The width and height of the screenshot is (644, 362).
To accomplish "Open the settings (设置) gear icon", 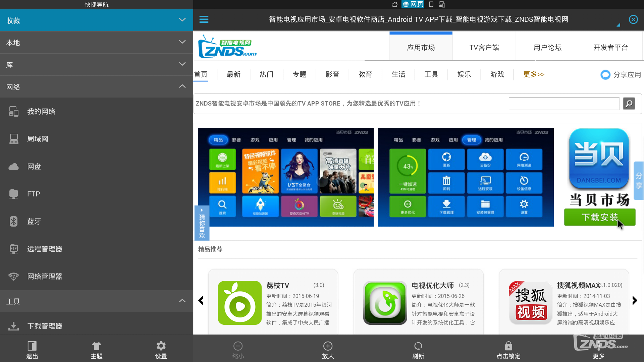I will (161, 346).
